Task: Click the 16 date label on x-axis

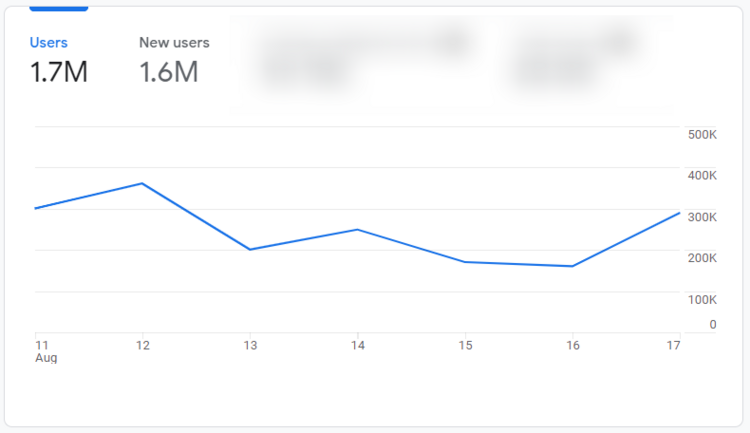Action: (x=572, y=345)
